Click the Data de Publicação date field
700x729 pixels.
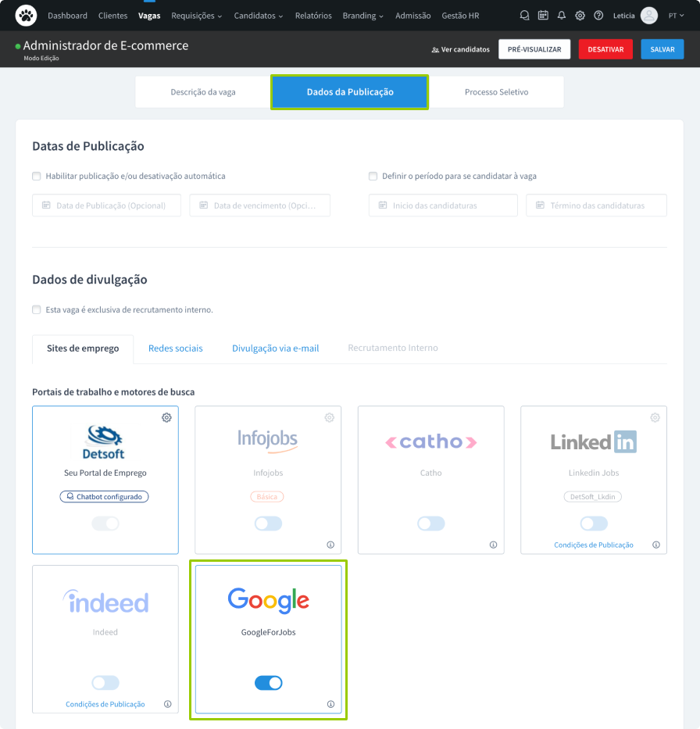point(106,205)
